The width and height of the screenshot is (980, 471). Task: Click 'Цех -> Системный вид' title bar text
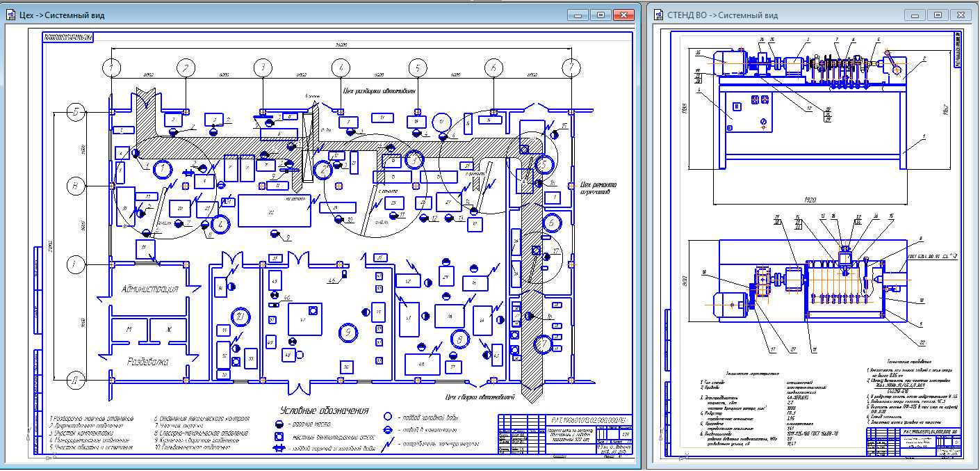(x=63, y=15)
